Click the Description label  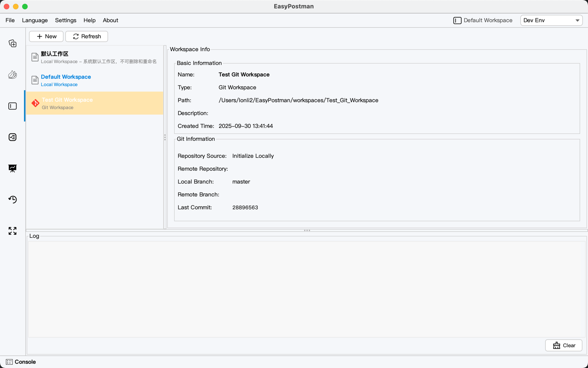193,113
